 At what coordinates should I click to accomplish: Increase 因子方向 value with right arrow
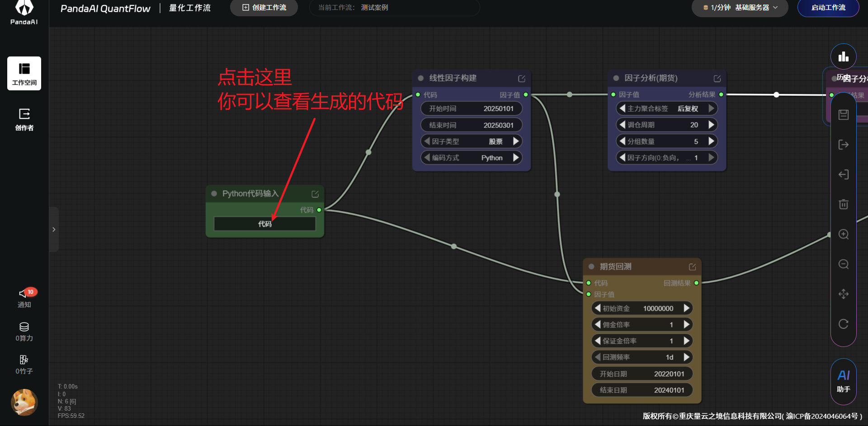coord(711,157)
